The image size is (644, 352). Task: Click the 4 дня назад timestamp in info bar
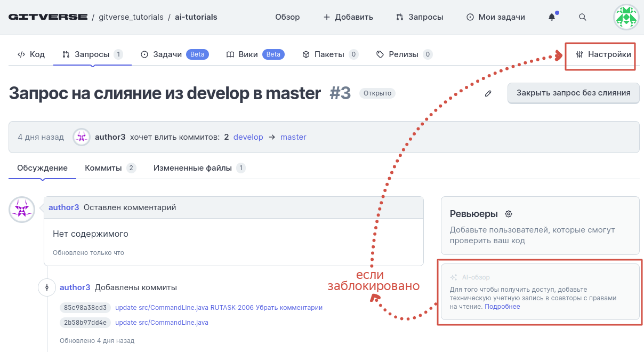click(41, 137)
